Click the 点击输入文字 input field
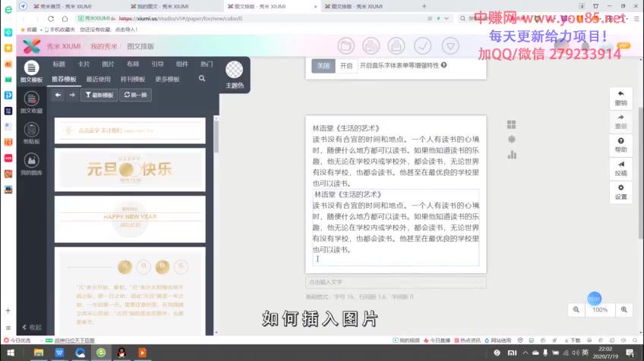This screenshot has height=361, width=644. [396, 282]
